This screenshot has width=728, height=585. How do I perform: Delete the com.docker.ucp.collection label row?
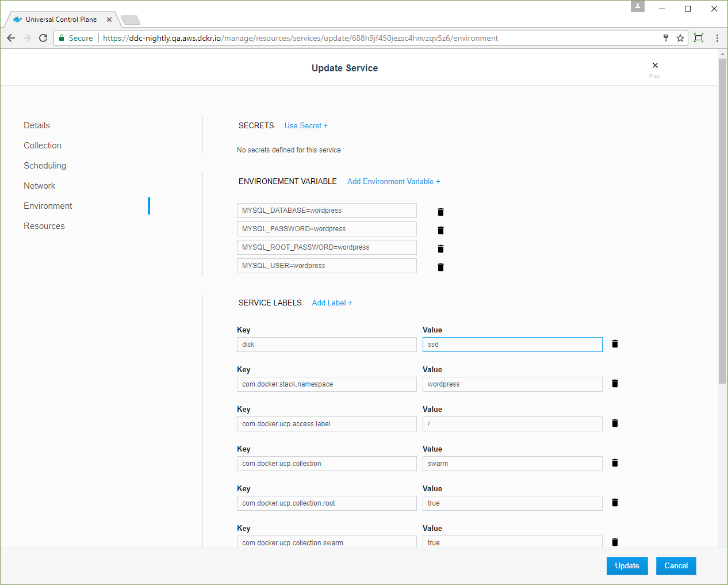pos(615,463)
